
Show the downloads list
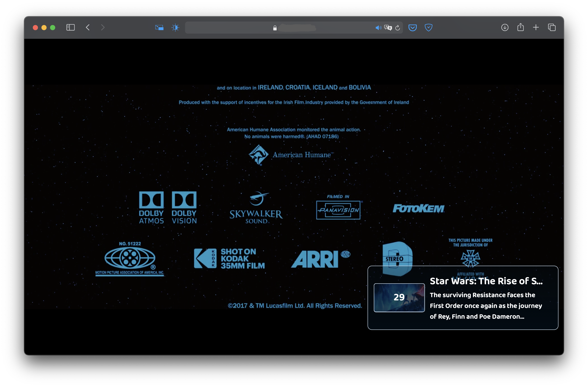pyautogui.click(x=505, y=27)
